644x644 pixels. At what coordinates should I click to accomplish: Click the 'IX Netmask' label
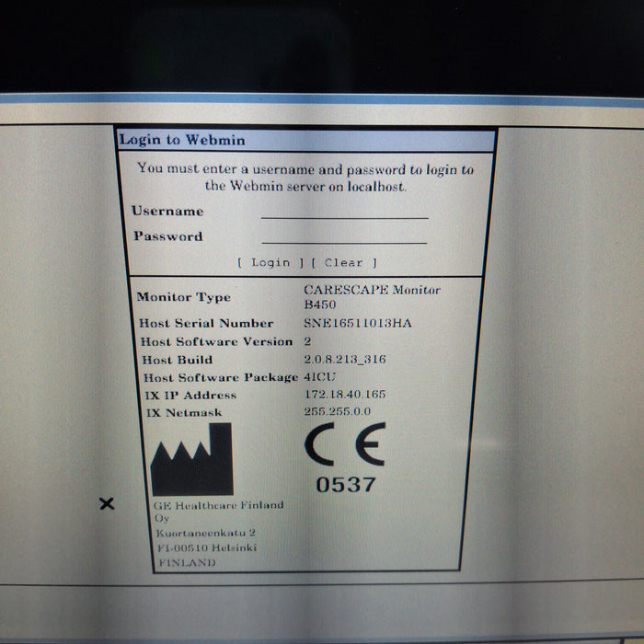click(184, 412)
